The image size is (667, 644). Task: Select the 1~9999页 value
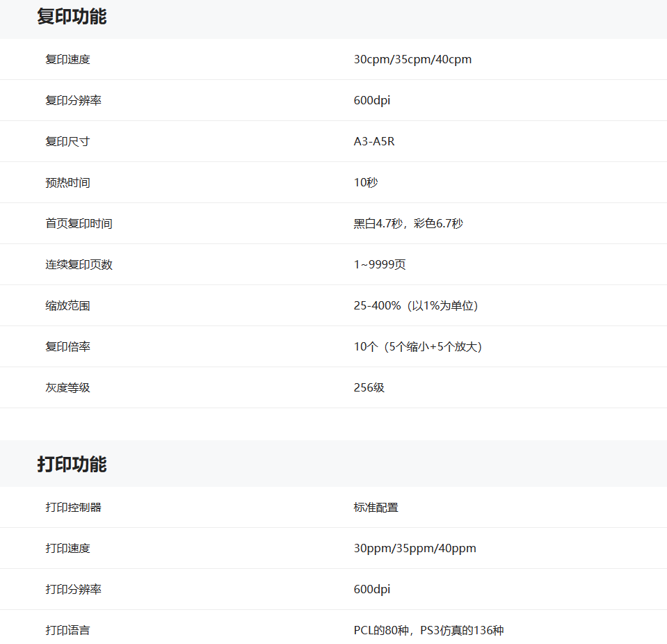[x=379, y=265]
